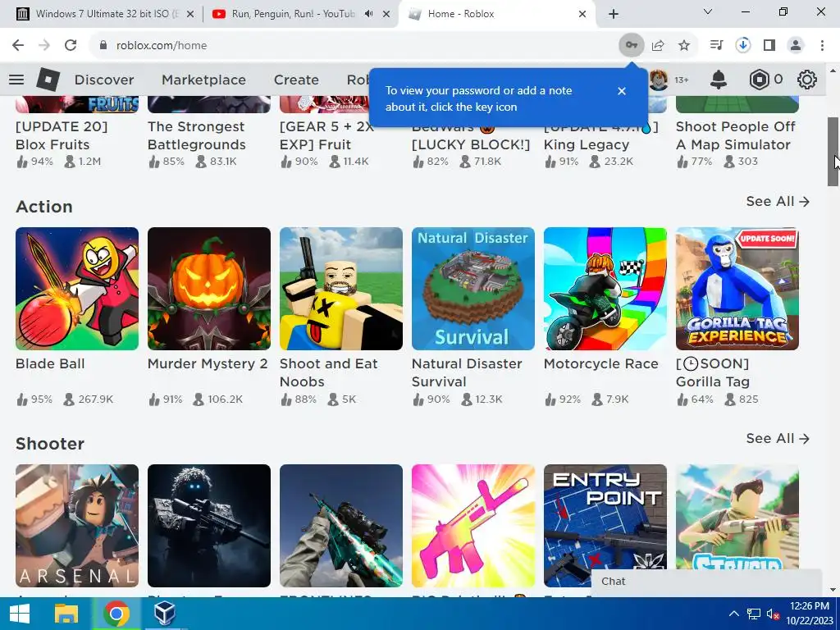
Task: Switch to the Run, Penguin, Run! YouTube tab
Action: pos(300,14)
